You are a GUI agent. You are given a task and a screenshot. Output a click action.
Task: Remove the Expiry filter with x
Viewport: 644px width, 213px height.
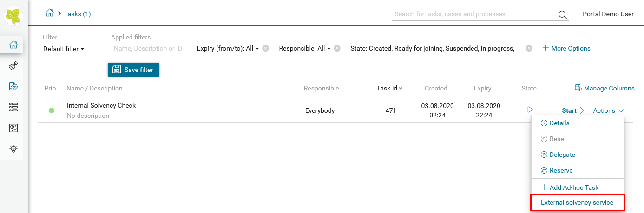[265, 48]
